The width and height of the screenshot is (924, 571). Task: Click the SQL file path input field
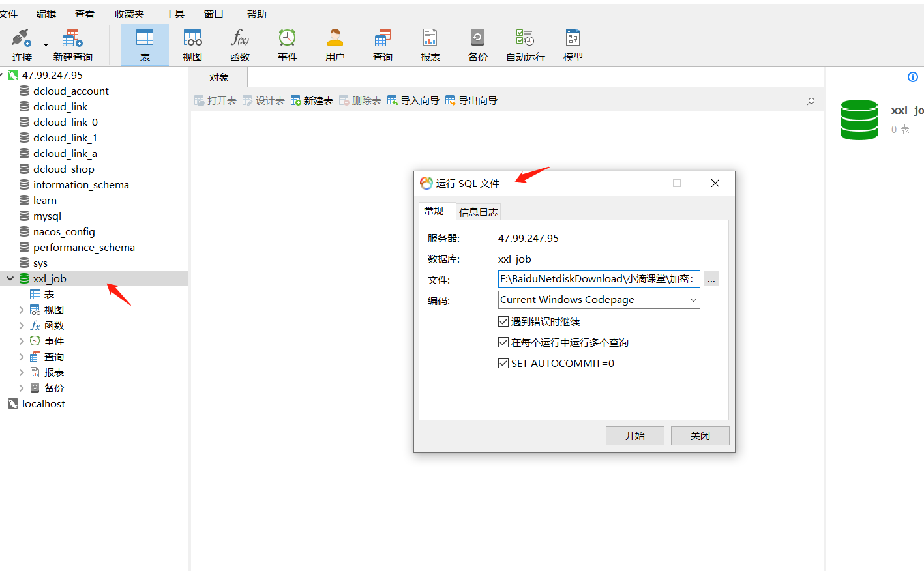[x=599, y=279]
